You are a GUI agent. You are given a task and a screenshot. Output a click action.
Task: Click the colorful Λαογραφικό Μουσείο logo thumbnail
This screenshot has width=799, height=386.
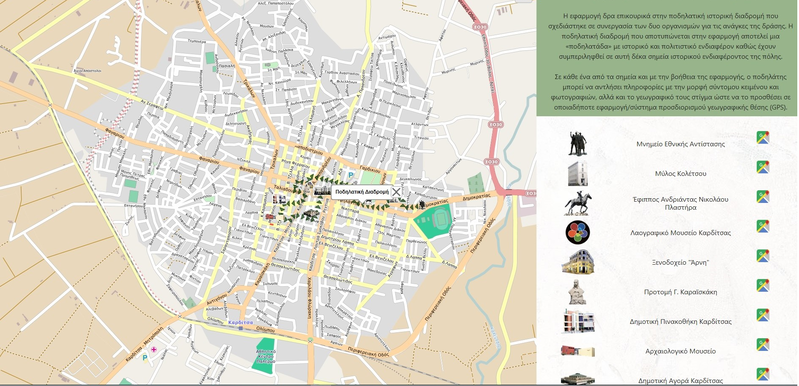578,233
